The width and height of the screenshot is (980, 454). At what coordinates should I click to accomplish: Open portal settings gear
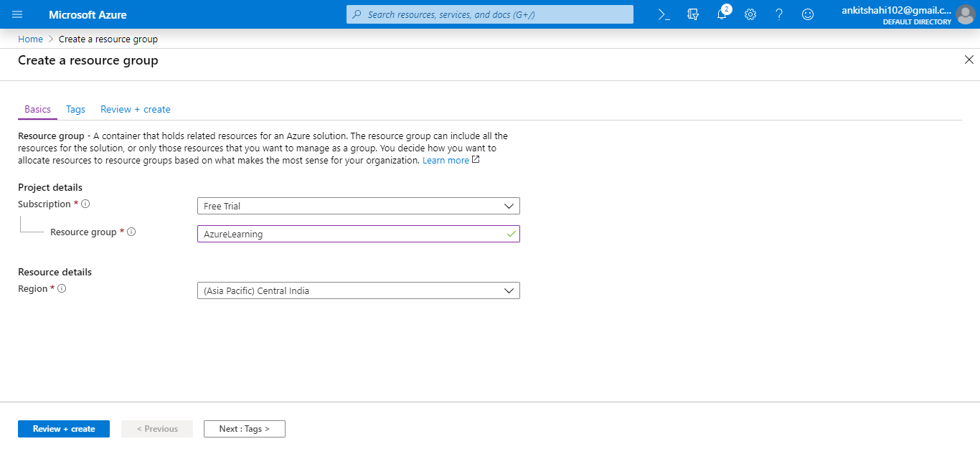point(750,14)
